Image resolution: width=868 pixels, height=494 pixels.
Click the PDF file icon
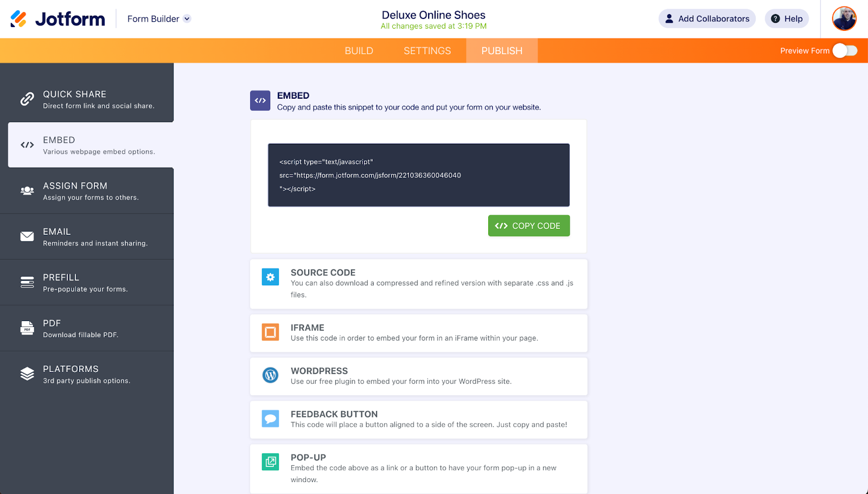27,328
